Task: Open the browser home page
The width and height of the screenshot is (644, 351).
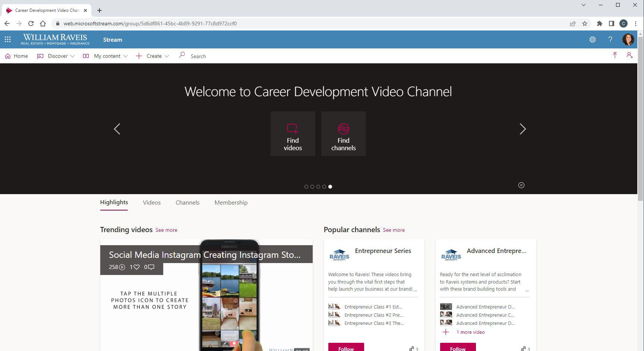Action: [43, 23]
